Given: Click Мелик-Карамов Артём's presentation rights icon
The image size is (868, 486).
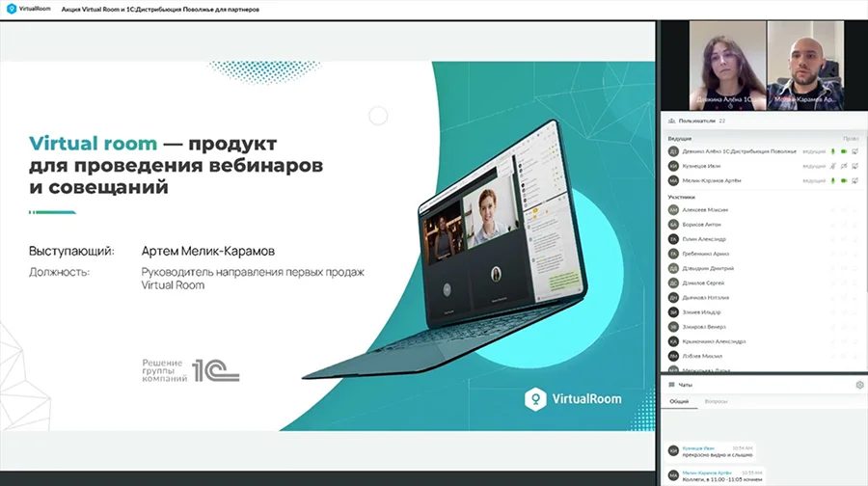Looking at the screenshot, I should (854, 180).
